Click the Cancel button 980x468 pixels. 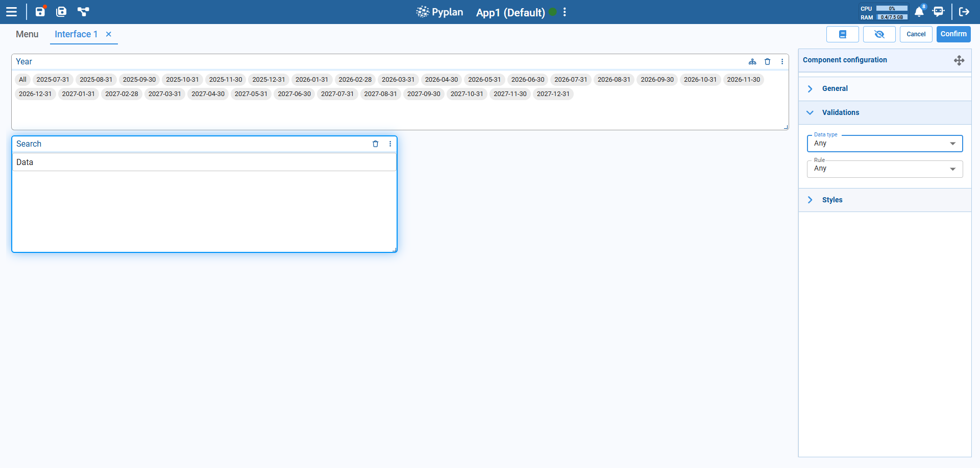click(916, 34)
